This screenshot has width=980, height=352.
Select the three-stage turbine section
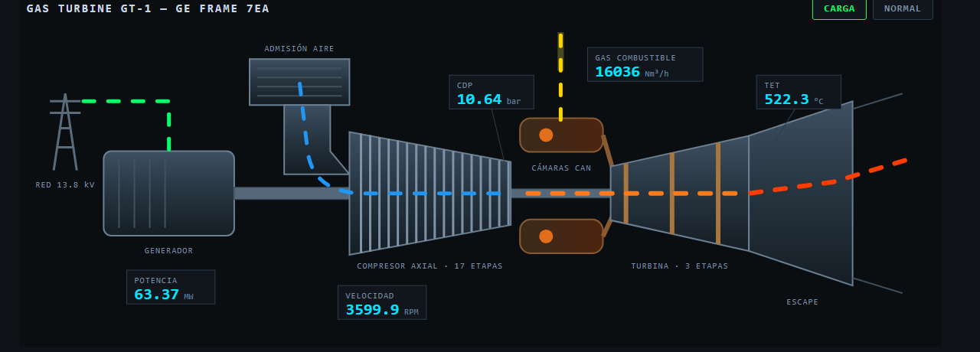pyautogui.click(x=679, y=193)
